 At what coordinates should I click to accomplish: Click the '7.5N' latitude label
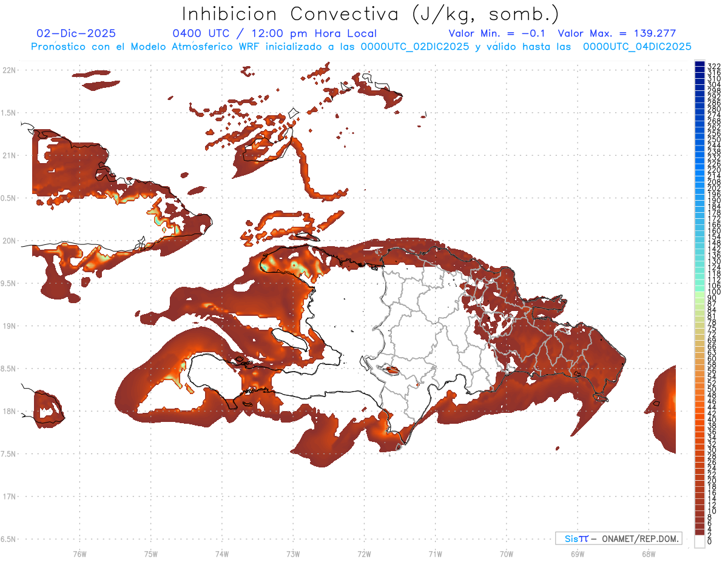pos(8,453)
